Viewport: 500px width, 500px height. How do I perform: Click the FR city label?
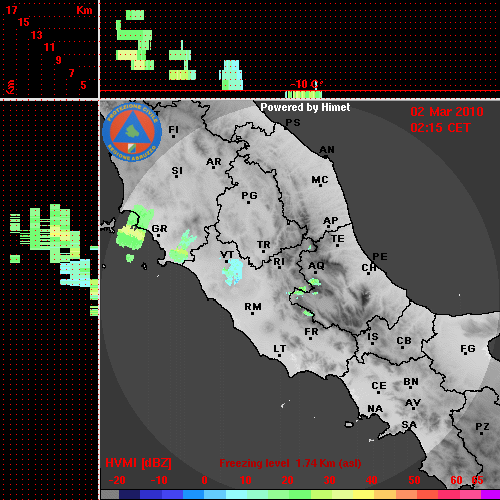pos(311,332)
